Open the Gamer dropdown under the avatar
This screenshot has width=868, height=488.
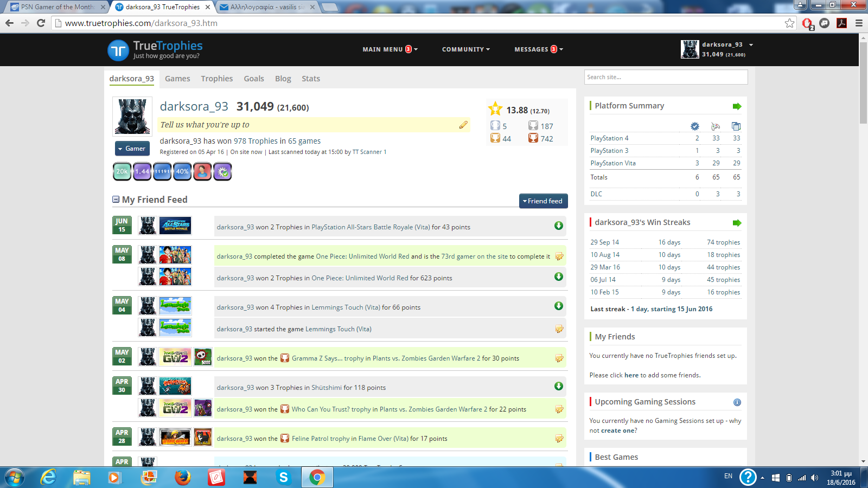point(132,149)
